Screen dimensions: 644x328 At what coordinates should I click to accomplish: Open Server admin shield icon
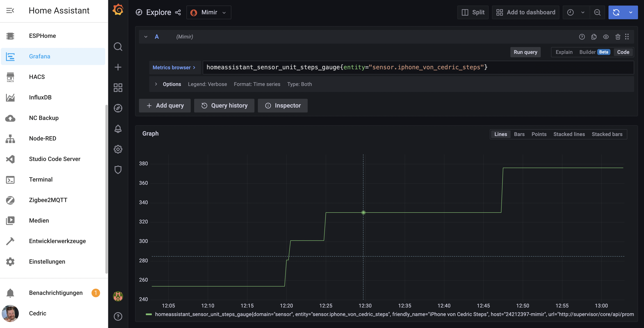pyautogui.click(x=118, y=170)
